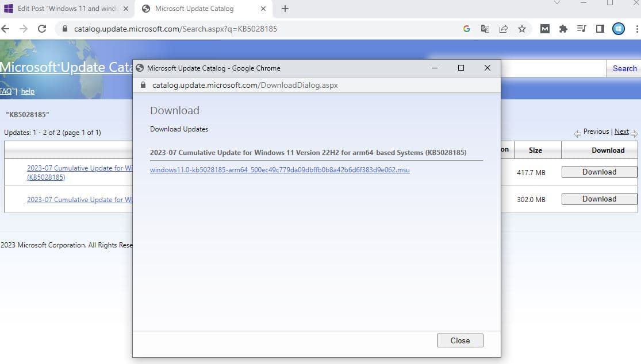
Task: Open the Chrome three-dot menu
Action: click(636, 29)
